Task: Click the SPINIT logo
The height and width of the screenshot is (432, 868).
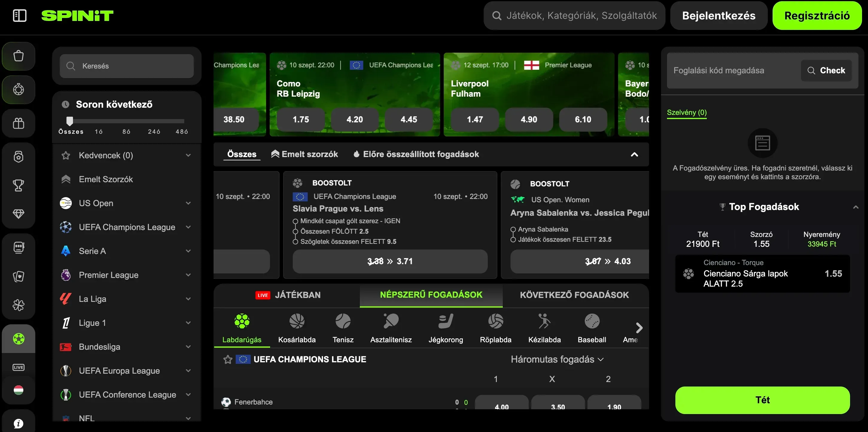Action: click(77, 16)
